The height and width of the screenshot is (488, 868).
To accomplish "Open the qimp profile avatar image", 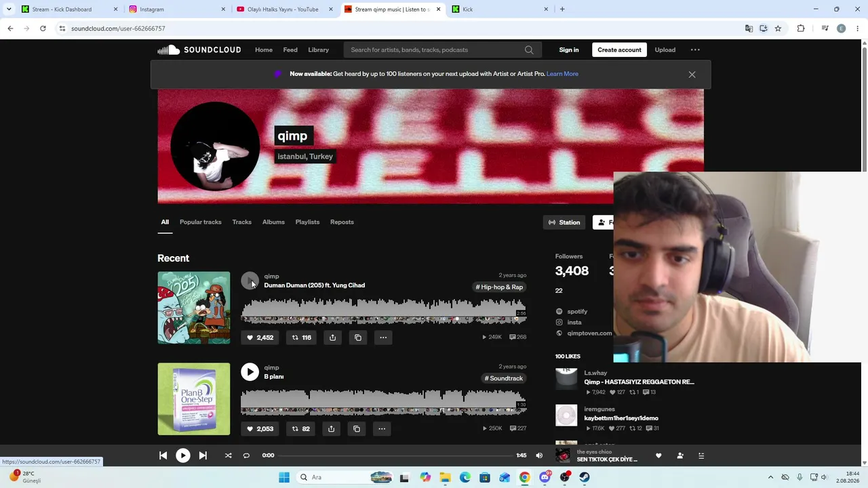I will pyautogui.click(x=215, y=146).
